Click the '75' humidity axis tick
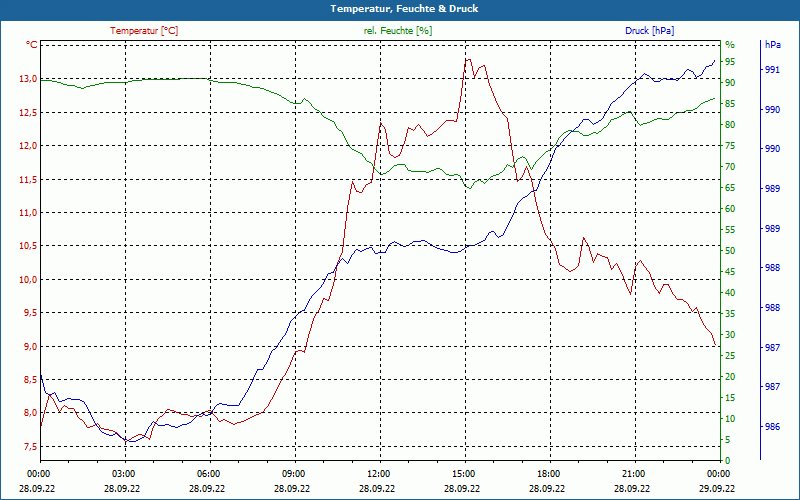Viewport: 800px width, 500px height. (730, 146)
